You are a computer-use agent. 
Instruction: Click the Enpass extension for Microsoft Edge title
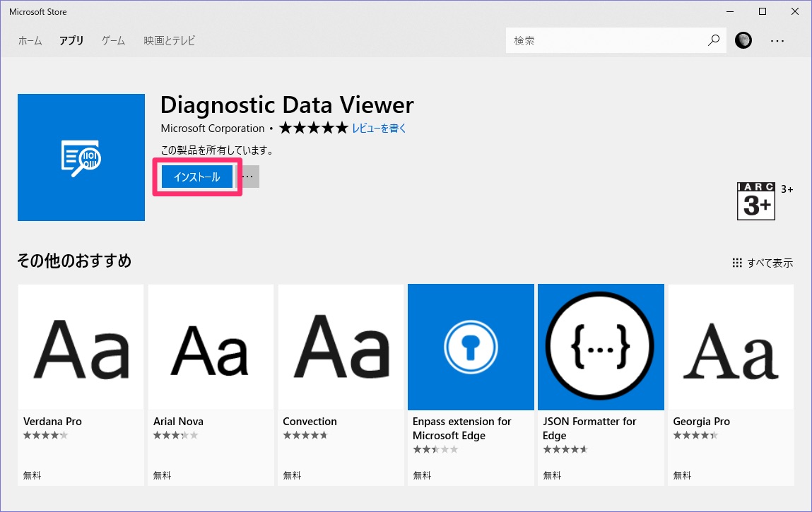pos(462,429)
